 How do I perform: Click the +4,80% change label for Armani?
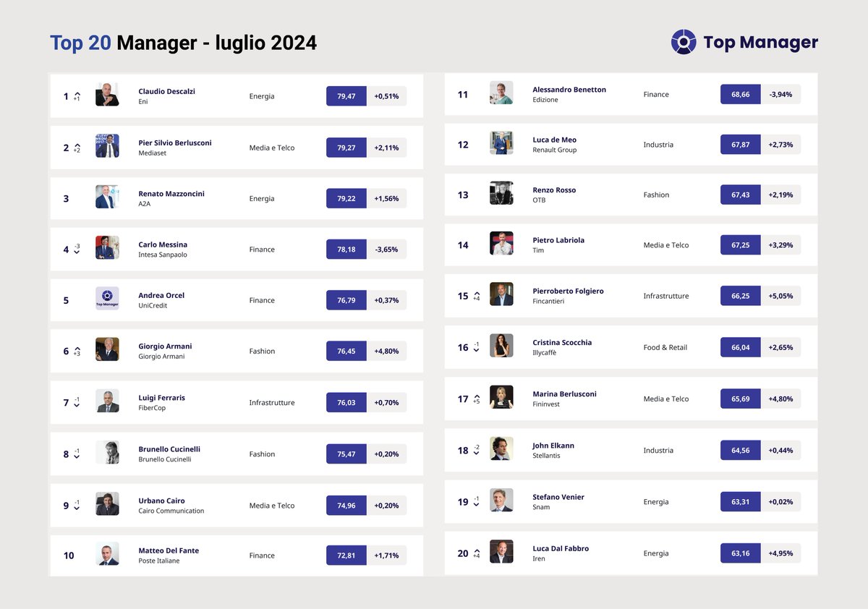388,351
